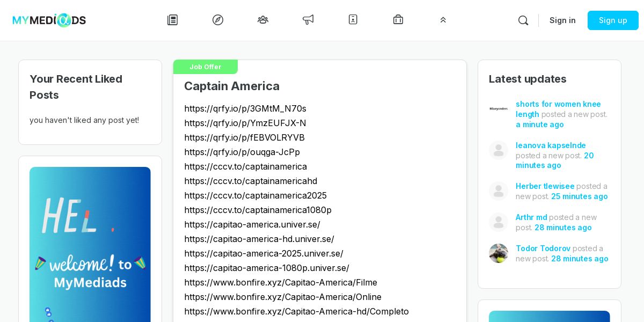Screen dimensions: 644x322
Task: Open the Captain America post title
Action: point(231,86)
